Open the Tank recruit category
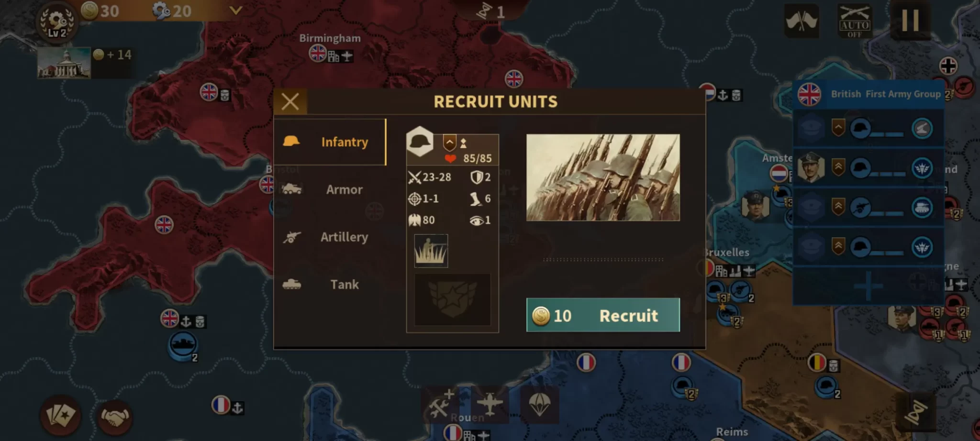 coord(330,284)
